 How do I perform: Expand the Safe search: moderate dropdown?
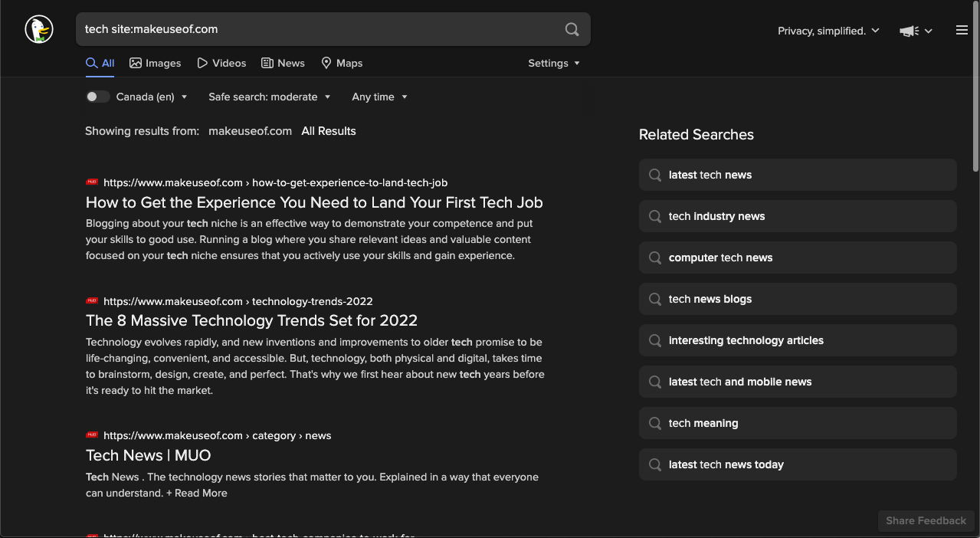coord(269,97)
